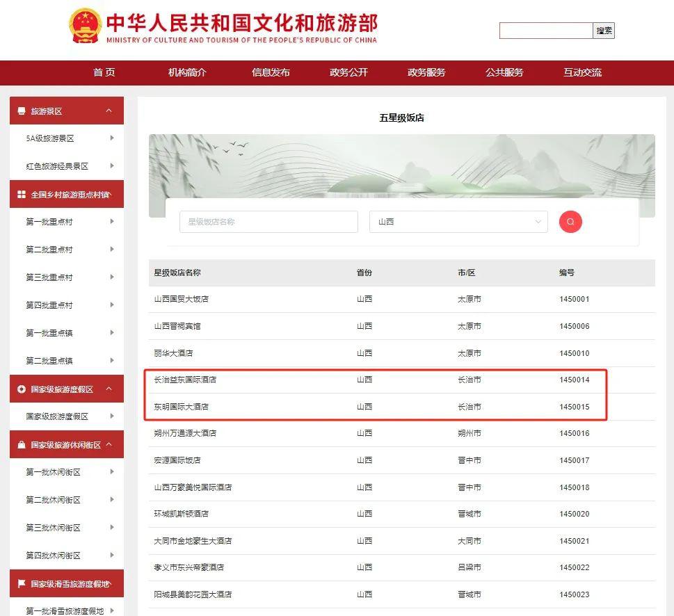Select hotel row 大同市金地豪生大酒店

(x=402, y=541)
